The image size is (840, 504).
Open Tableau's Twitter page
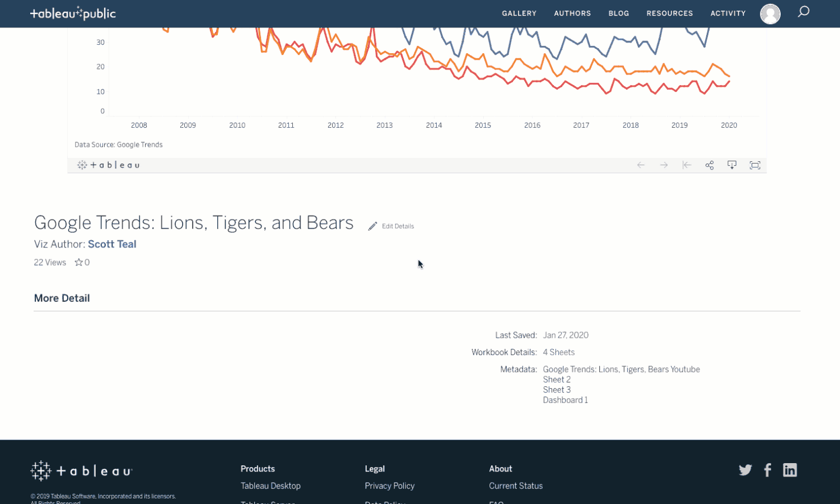coord(745,470)
